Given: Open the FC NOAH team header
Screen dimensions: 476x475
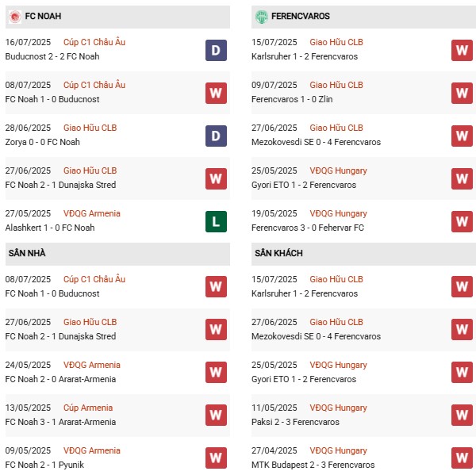Looking at the screenshot, I should pos(43,16).
